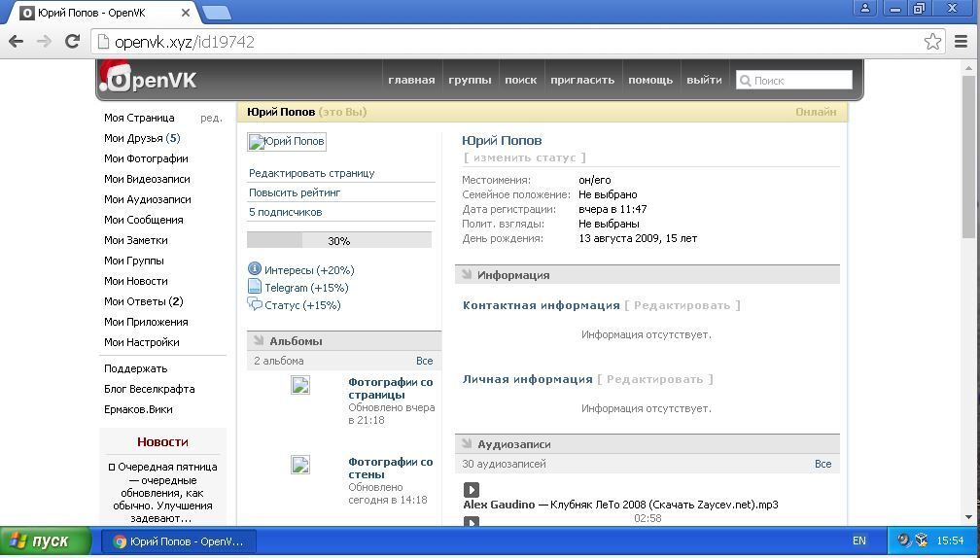Play the Alex Gaudino audio track
Screen dimensions: 980x558
point(472,490)
